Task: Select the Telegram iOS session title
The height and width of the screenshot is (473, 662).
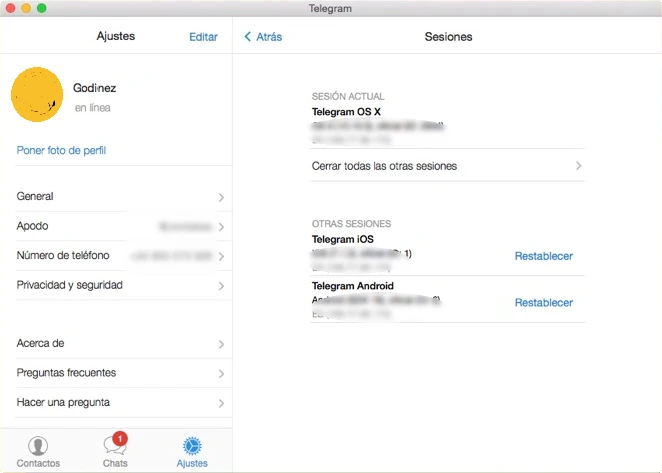Action: [343, 239]
